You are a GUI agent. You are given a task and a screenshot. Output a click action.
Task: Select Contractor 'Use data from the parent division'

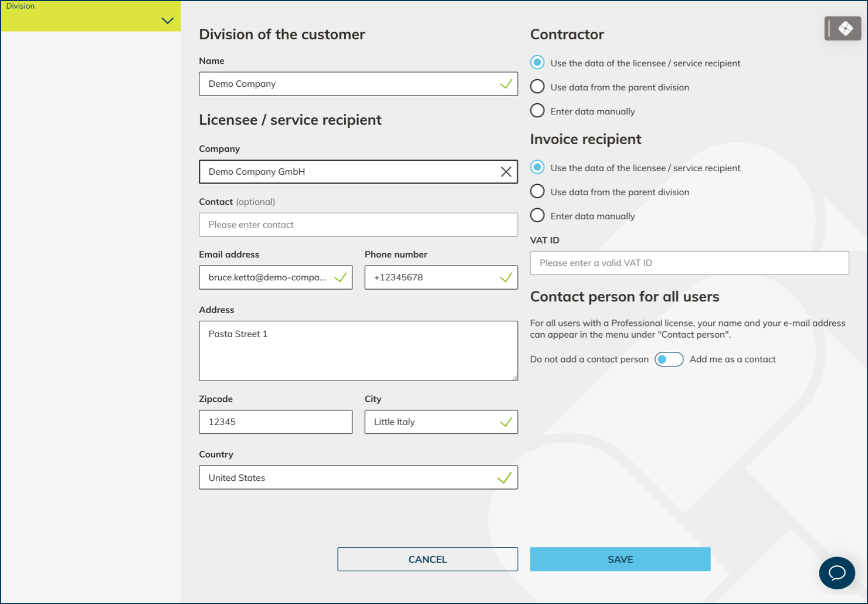point(537,87)
